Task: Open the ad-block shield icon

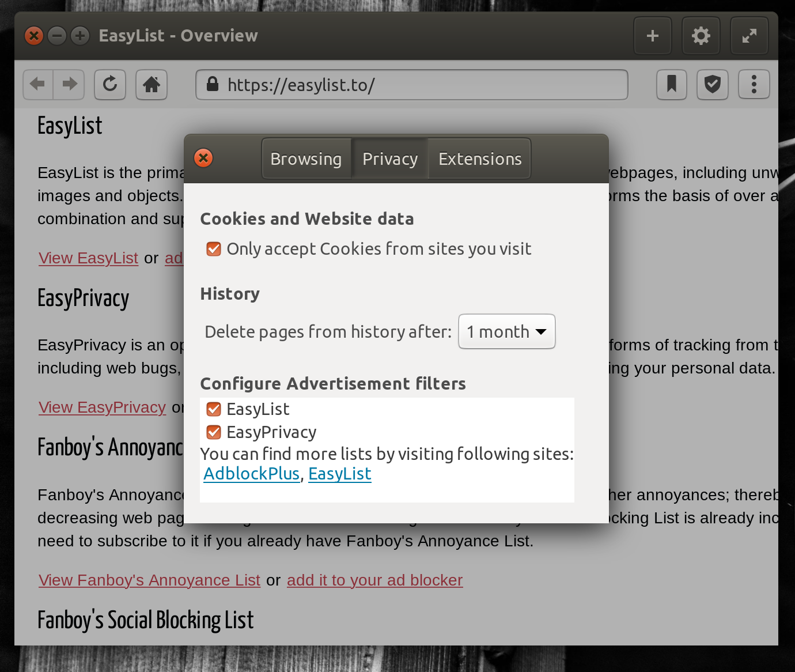Action: click(713, 85)
